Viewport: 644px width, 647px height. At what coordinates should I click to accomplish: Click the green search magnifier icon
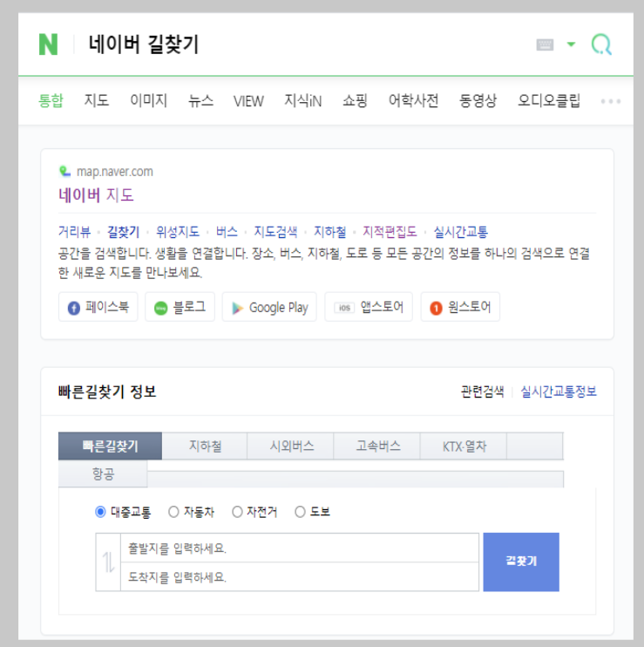pyautogui.click(x=601, y=44)
